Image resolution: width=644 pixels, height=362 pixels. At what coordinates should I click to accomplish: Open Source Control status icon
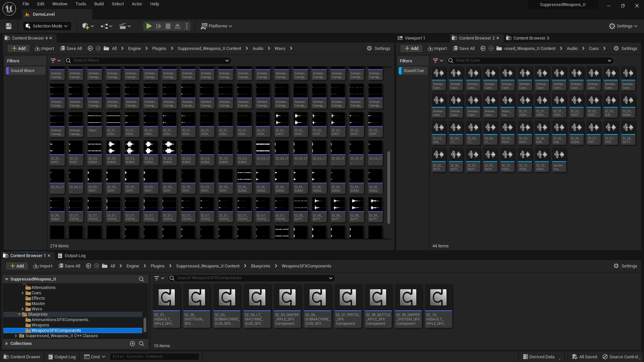(605, 357)
